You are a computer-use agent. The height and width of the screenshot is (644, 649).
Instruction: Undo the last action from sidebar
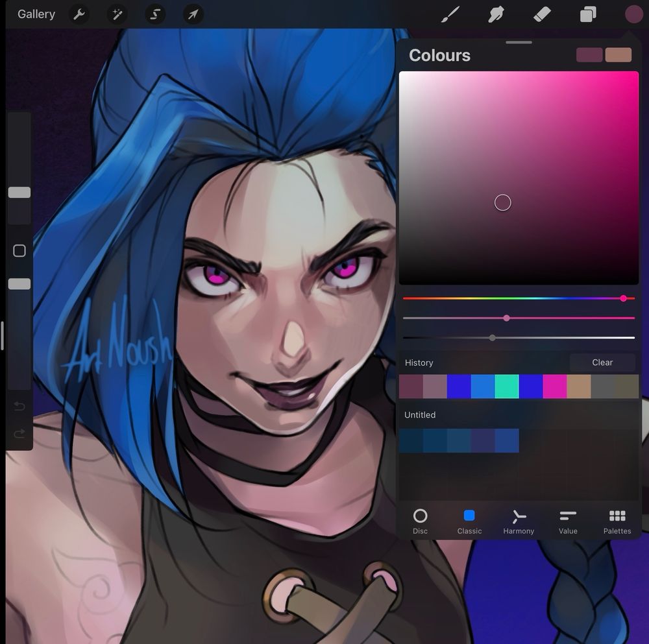pos(19,407)
